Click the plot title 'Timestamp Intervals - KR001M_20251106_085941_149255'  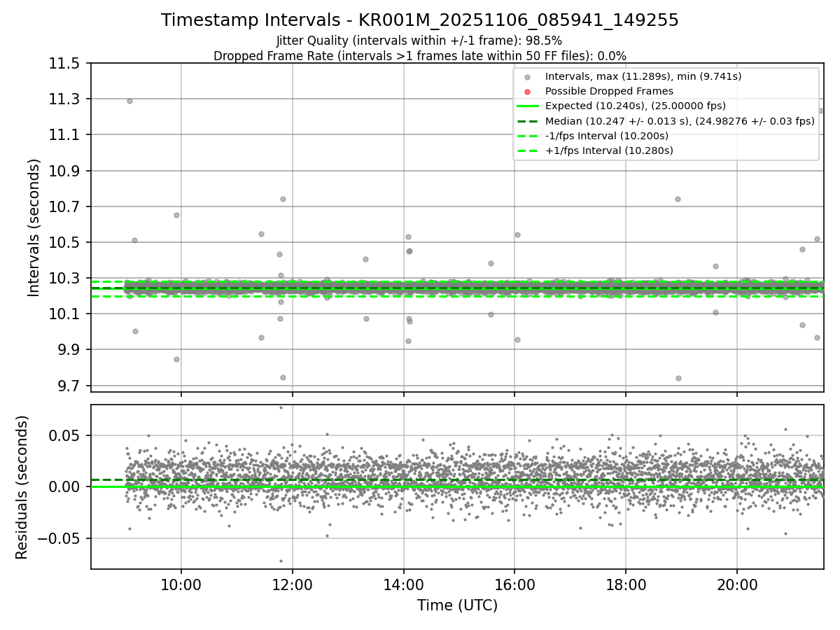(420, 20)
